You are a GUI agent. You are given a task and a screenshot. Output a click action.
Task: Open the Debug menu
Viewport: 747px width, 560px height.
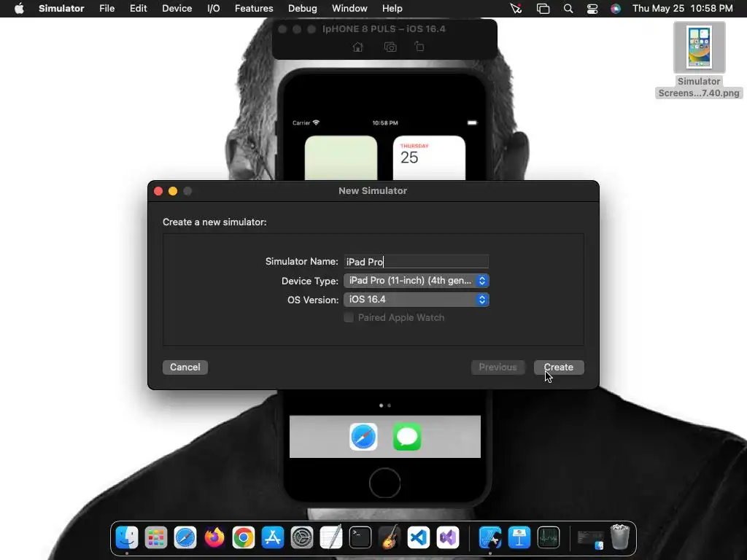click(x=303, y=9)
